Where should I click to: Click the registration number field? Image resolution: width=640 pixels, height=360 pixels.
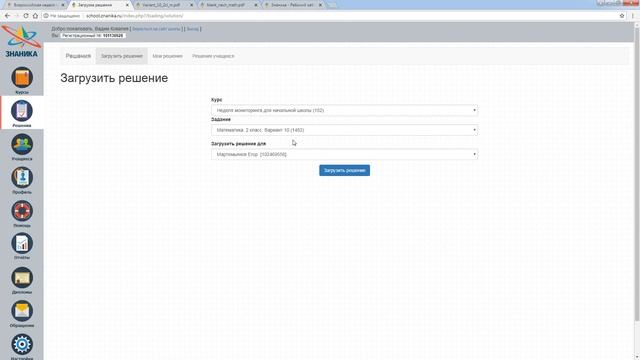[x=93, y=36]
